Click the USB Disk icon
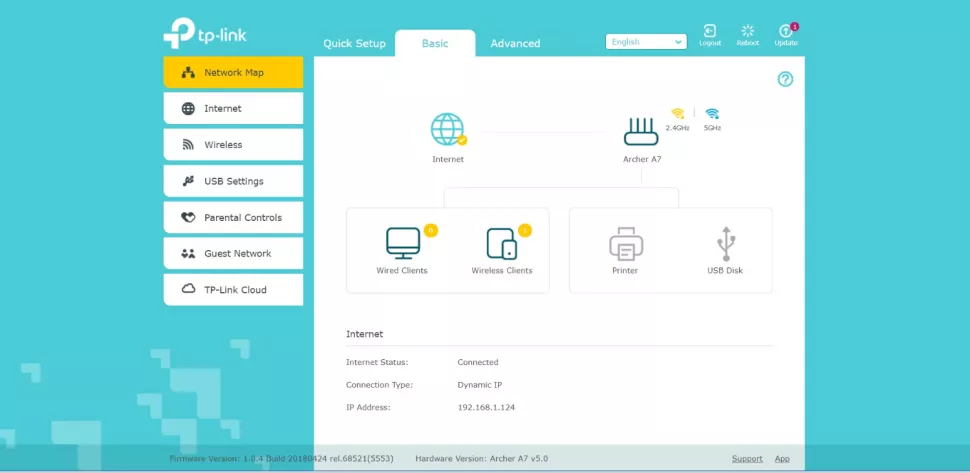Screen dimensions: 970x473 [726, 244]
